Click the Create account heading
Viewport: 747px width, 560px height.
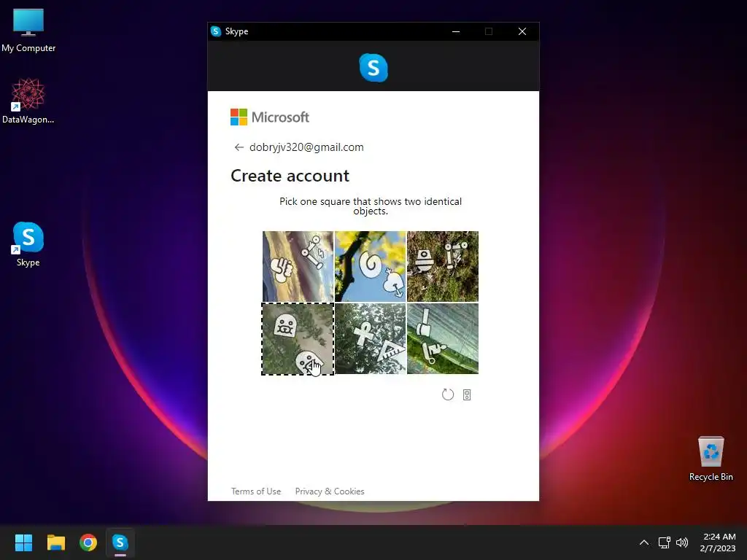[290, 176]
